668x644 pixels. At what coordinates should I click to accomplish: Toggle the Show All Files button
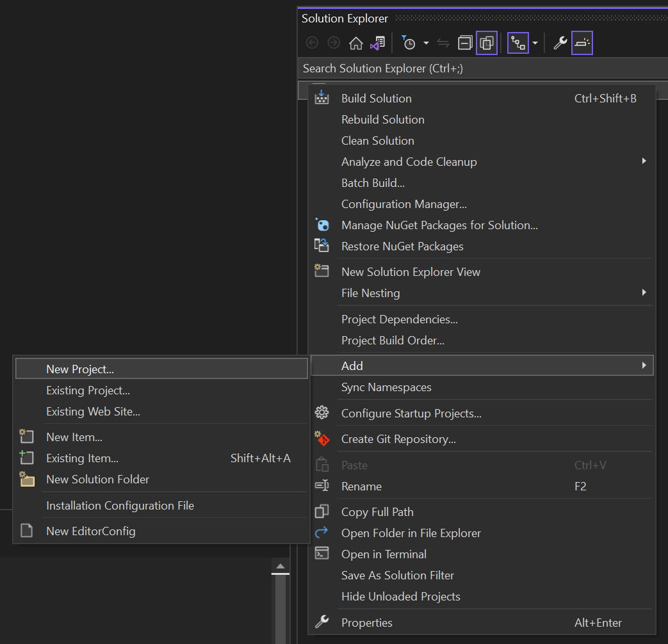pyautogui.click(x=487, y=43)
